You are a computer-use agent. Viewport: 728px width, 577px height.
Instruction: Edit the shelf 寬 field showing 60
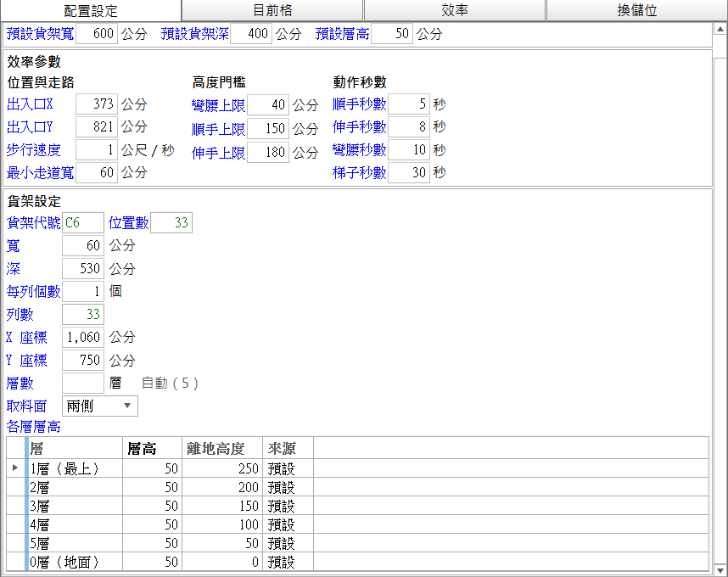[x=83, y=245]
